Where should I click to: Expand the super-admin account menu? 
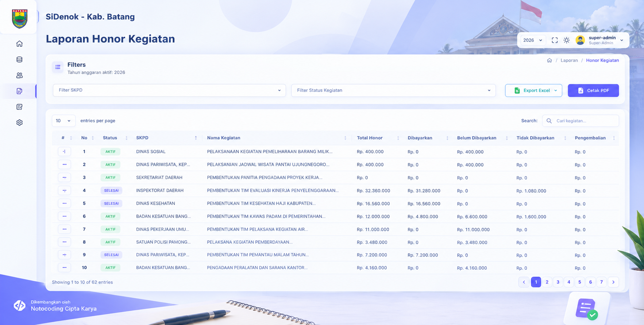pyautogui.click(x=622, y=40)
